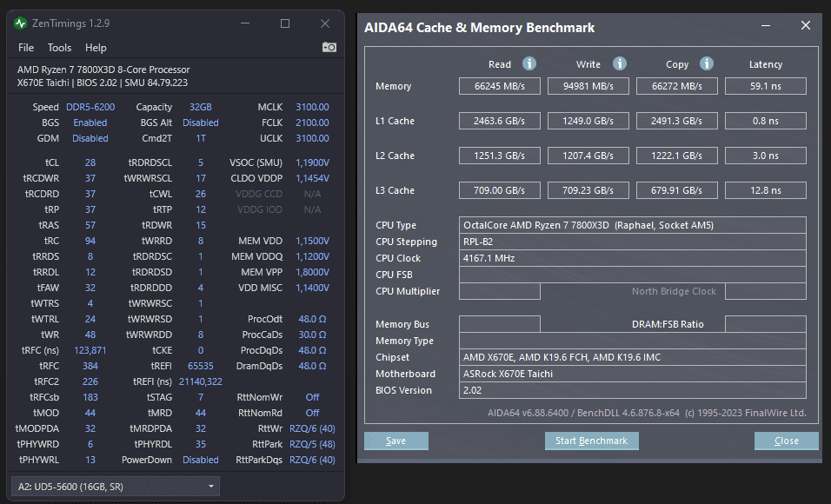Click the tREFI value 65535
This screenshot has width=831, height=504.
click(x=200, y=366)
